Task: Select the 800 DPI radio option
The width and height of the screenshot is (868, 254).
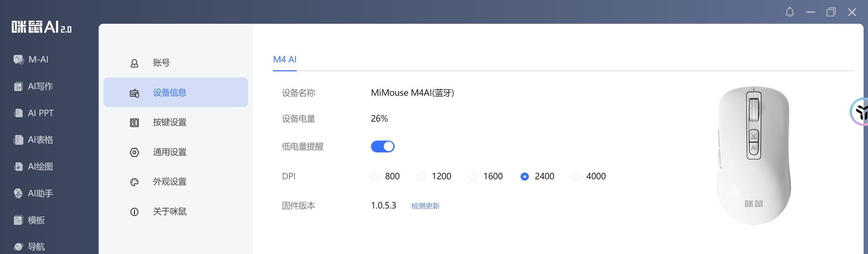Action: 375,177
